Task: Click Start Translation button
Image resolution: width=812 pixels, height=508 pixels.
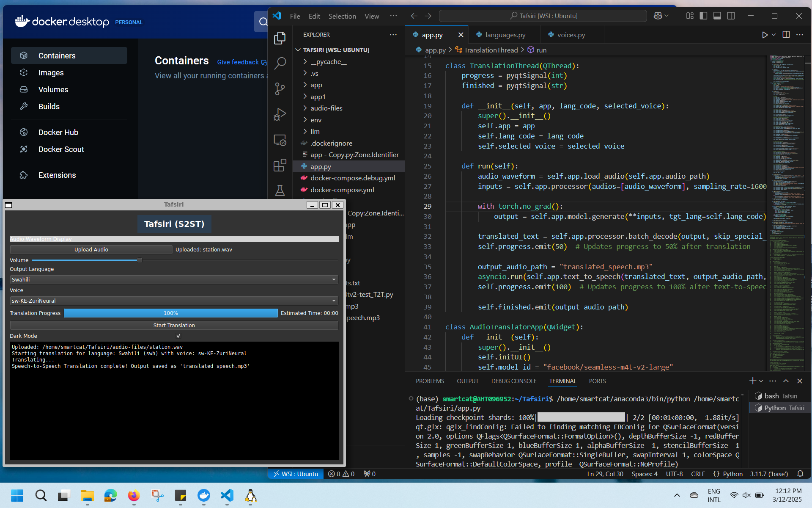Action: click(x=174, y=325)
